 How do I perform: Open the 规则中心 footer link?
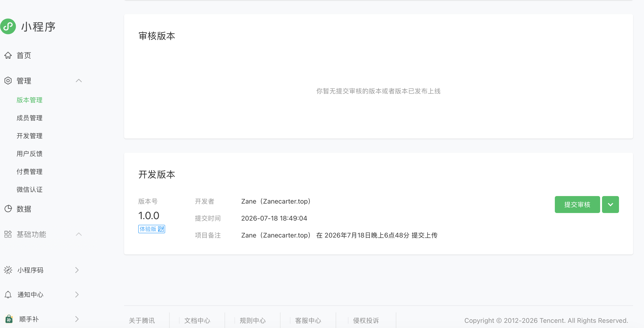tap(253, 320)
